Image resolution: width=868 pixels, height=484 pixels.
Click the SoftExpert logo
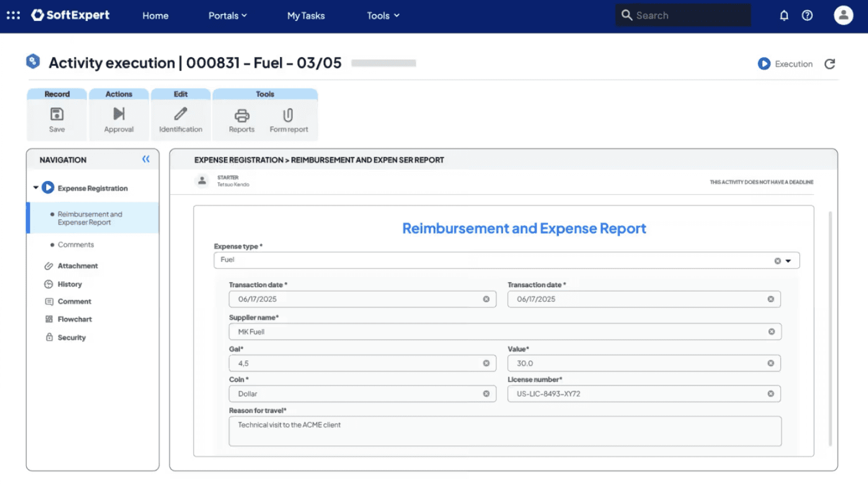tap(70, 15)
